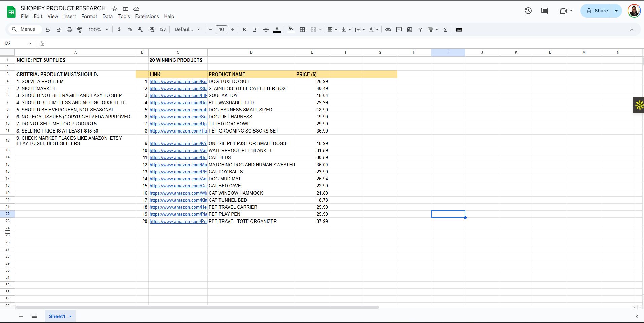Open the Amazon link for SQUEAK TOY
644x323 pixels.
pos(178,95)
